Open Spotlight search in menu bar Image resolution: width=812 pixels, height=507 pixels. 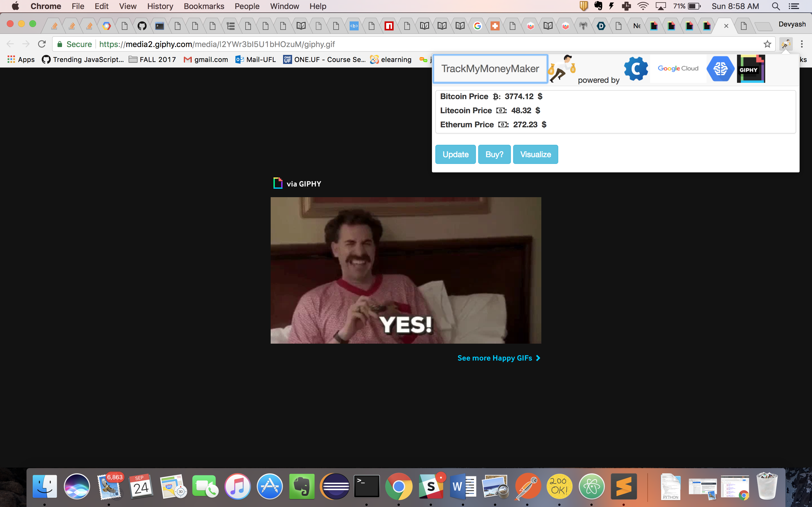coord(775,6)
